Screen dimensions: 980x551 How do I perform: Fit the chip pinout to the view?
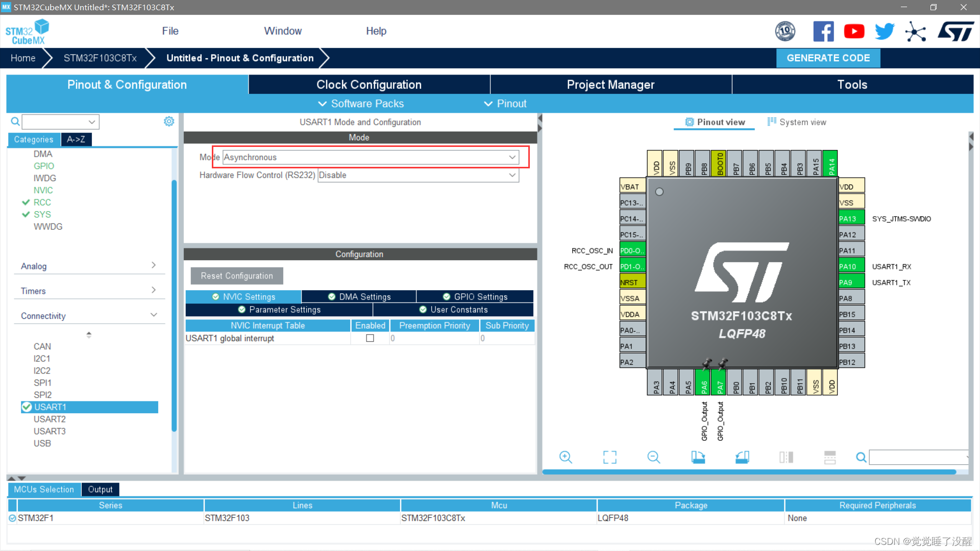609,457
